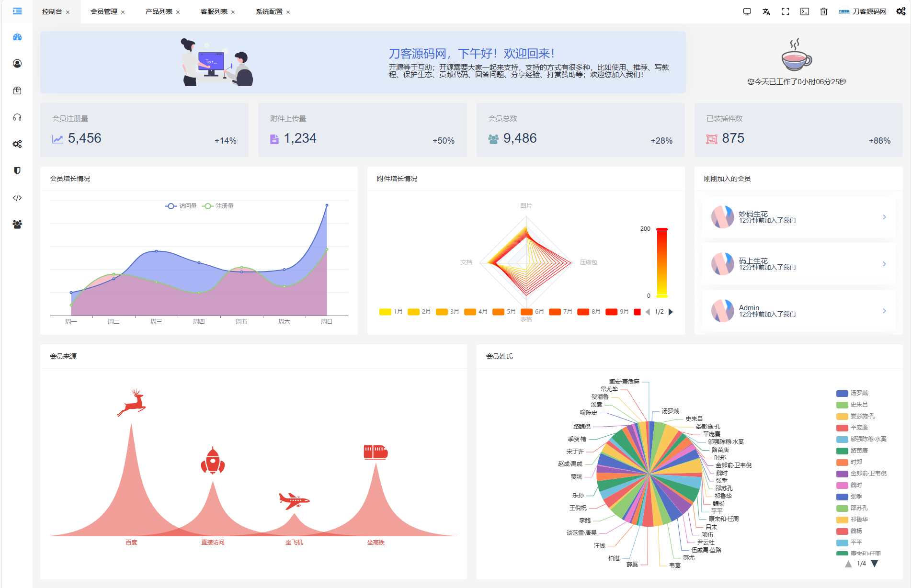
Task: Close the 产品列表 tab
Action: 178,11
